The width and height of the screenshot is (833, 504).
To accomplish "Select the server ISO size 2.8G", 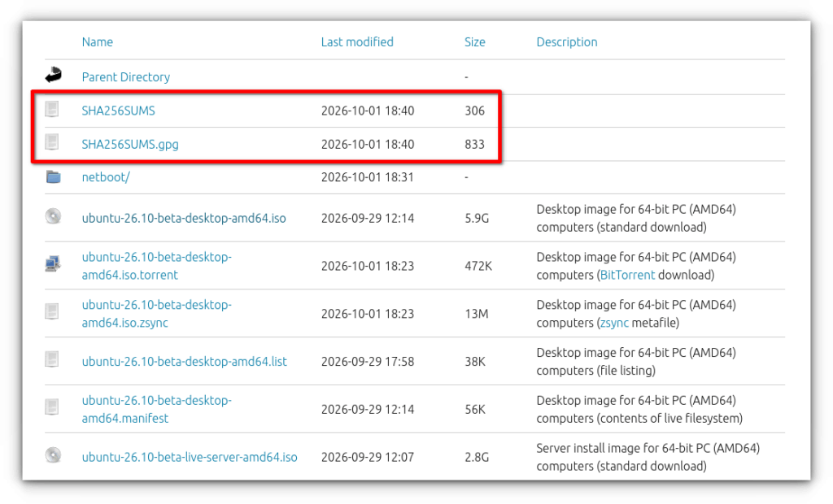I will 477,458.
